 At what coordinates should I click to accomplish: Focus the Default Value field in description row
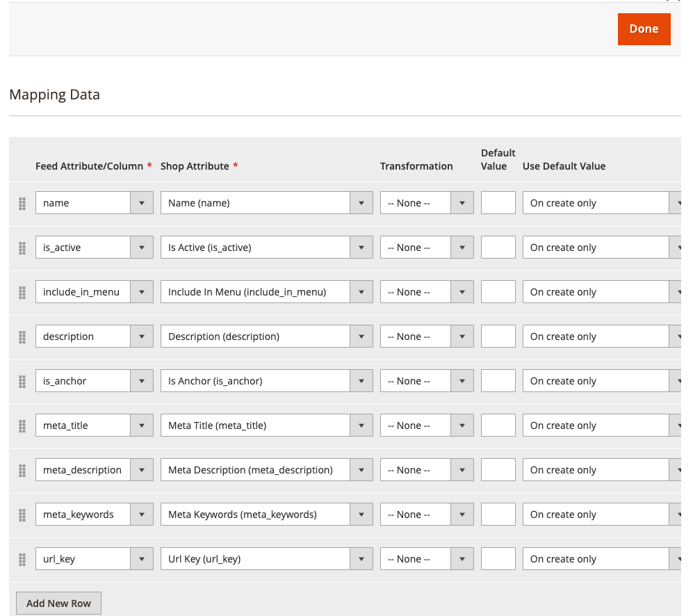[x=498, y=336]
